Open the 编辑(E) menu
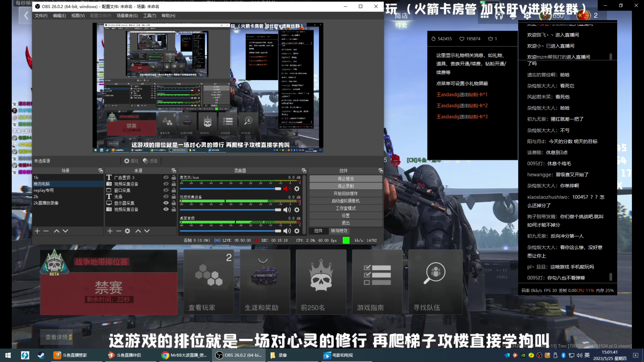 coord(59,16)
